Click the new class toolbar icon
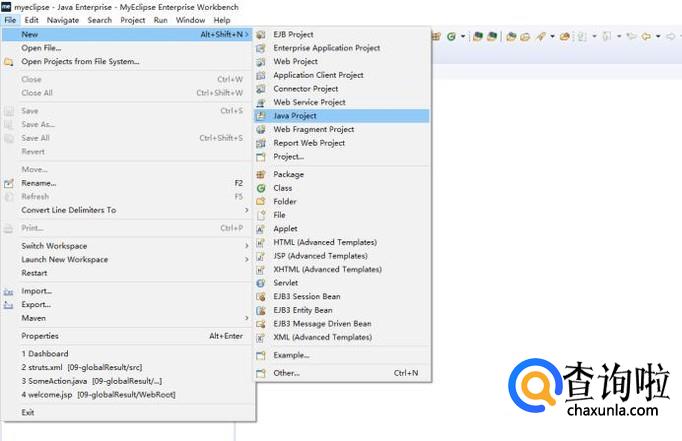682x441 pixels. [x=451, y=37]
